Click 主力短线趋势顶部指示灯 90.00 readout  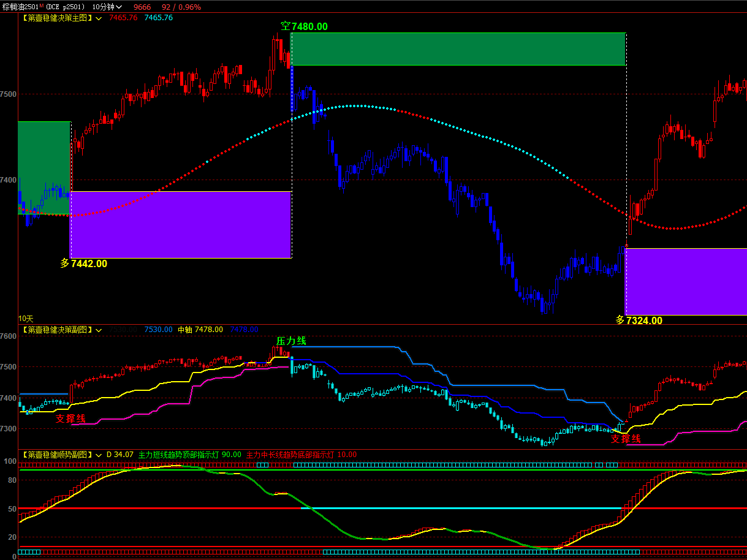190,455
